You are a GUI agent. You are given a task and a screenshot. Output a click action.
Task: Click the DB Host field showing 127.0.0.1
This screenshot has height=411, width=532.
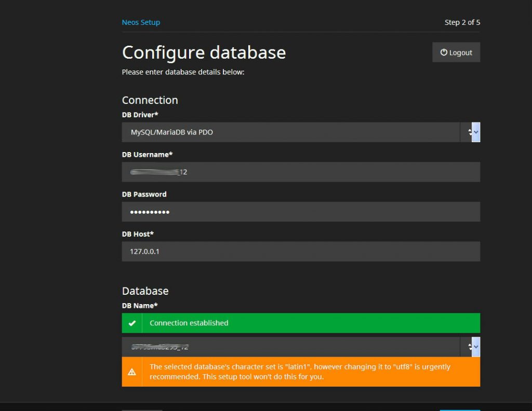tap(300, 252)
